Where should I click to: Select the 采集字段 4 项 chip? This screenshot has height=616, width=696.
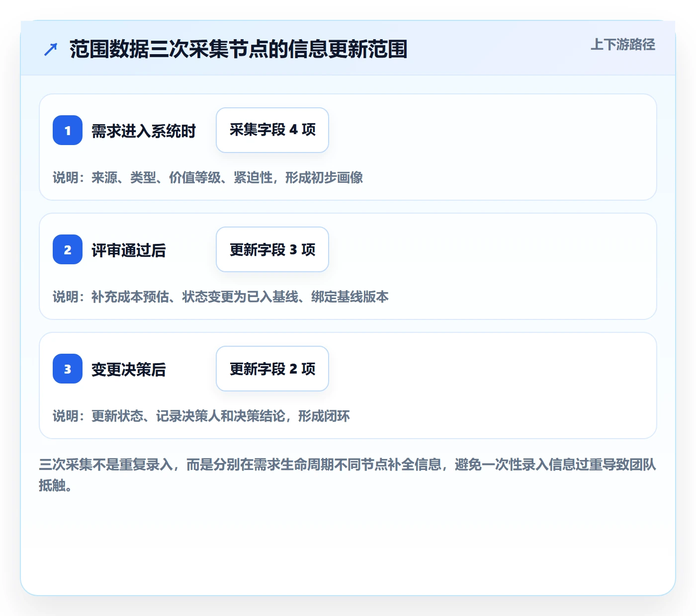272,130
